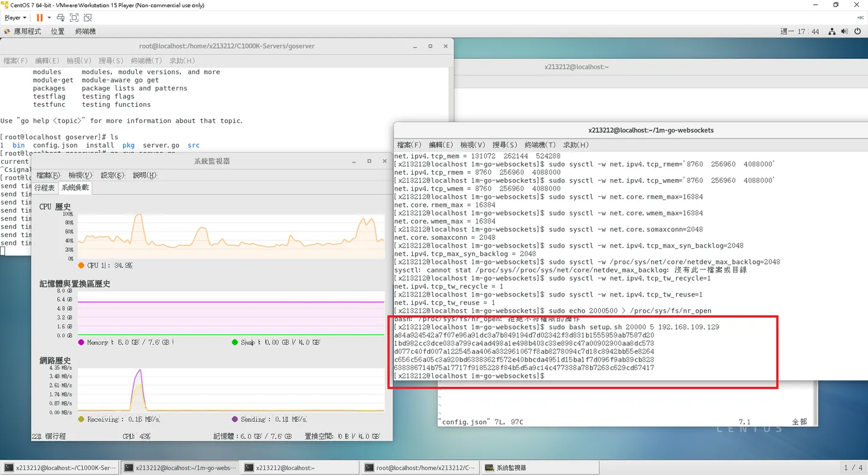Open the network status icon in top panel

point(832,31)
